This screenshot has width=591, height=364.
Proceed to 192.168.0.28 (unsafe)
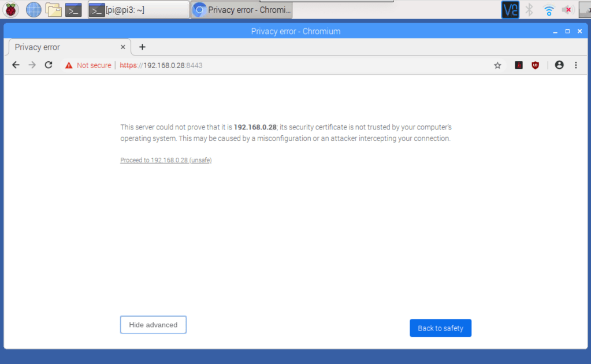(x=166, y=160)
